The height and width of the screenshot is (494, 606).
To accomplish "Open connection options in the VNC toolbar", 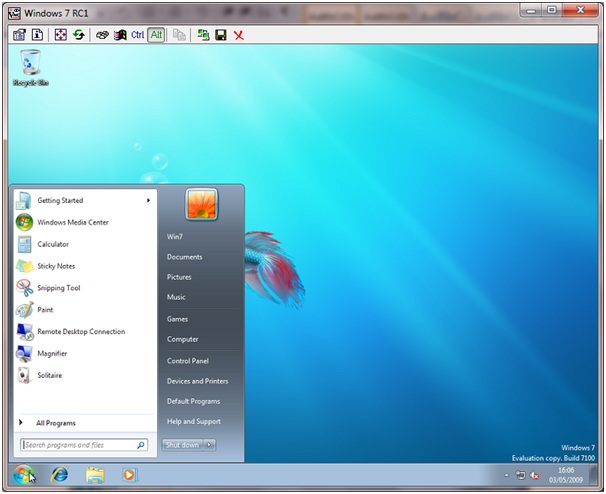I will (19, 35).
